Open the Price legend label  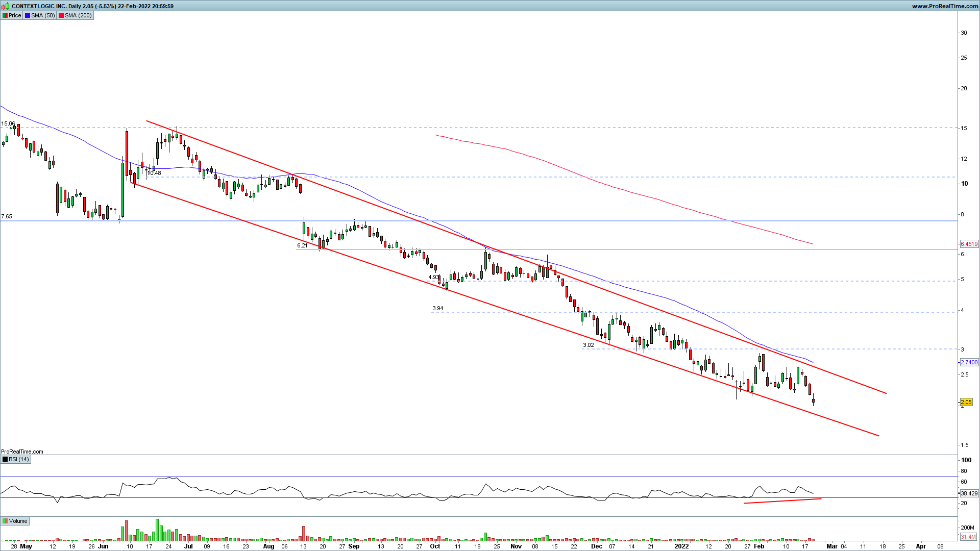point(15,15)
